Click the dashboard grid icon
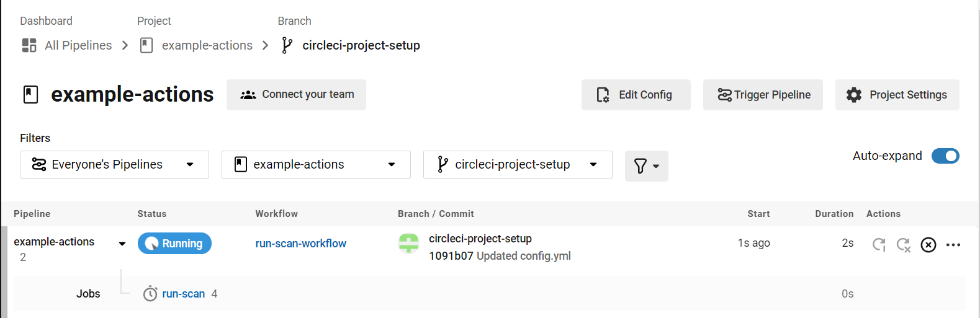 29,45
